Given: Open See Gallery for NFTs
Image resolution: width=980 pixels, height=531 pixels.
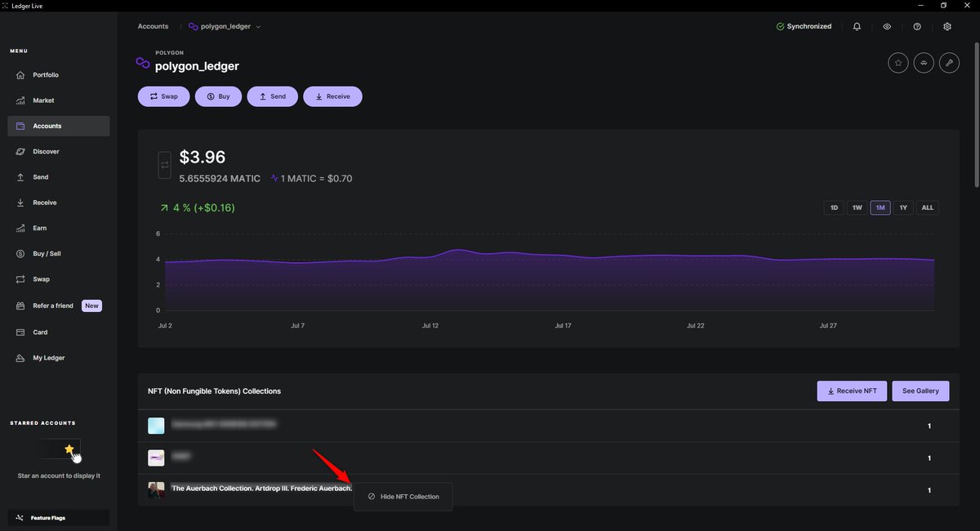Looking at the screenshot, I should pyautogui.click(x=921, y=390).
